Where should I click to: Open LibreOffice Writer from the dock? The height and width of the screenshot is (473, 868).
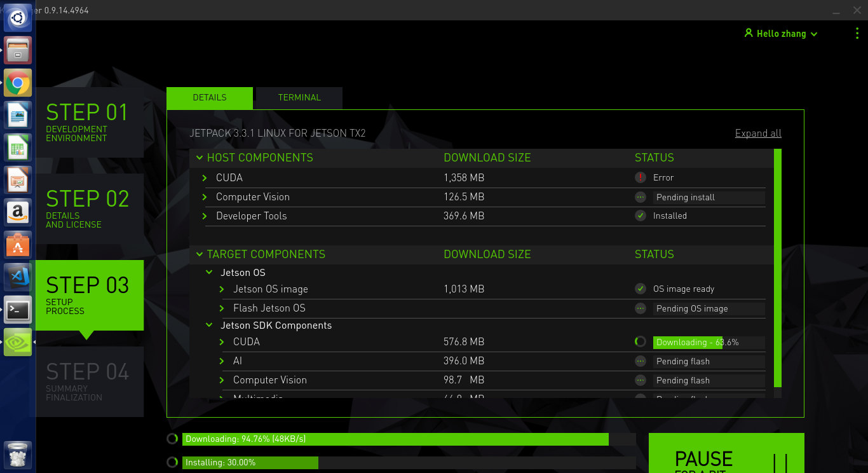pos(18,115)
